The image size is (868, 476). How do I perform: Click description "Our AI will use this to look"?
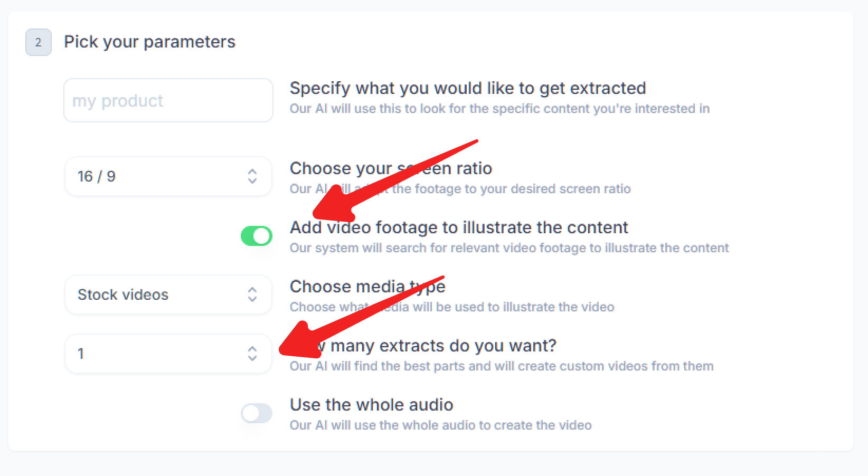(499, 109)
